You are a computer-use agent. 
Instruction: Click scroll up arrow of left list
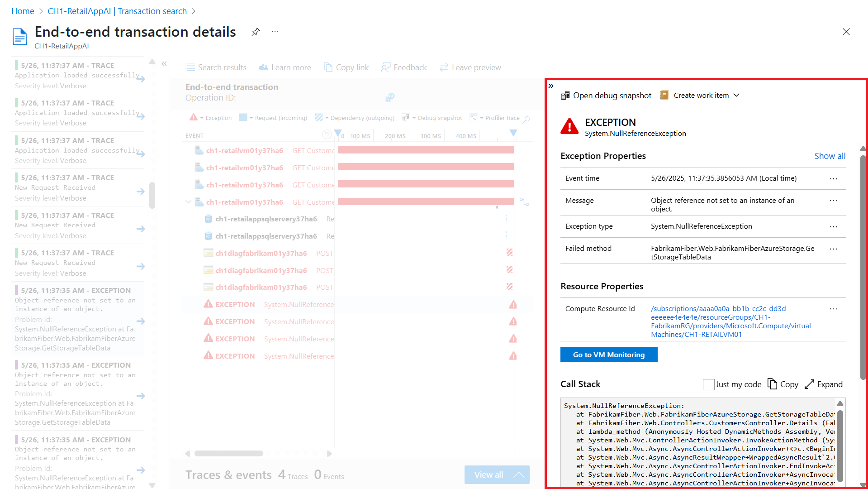point(152,62)
